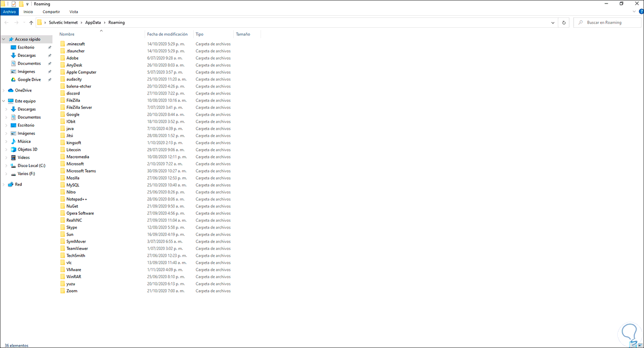Select the Microsoft Teams folder row
This screenshot has height=348, width=644.
(145, 171)
